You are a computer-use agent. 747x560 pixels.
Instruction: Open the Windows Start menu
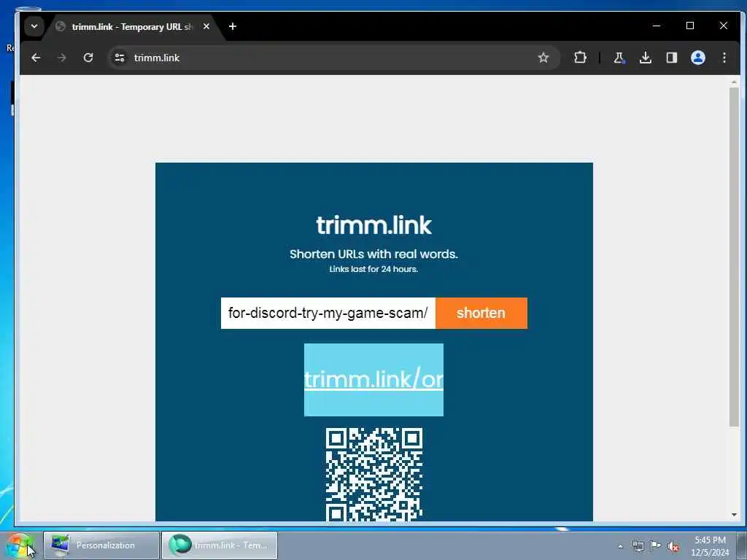[x=20, y=545]
